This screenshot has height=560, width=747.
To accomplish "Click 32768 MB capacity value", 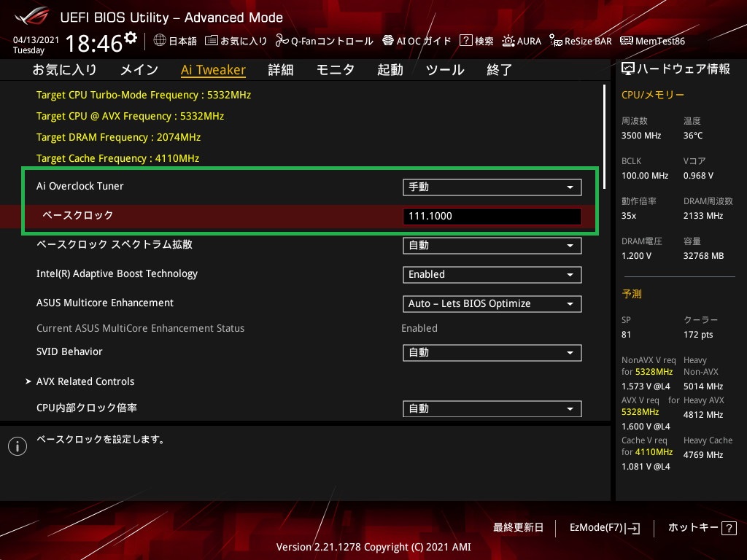I will pyautogui.click(x=703, y=256).
